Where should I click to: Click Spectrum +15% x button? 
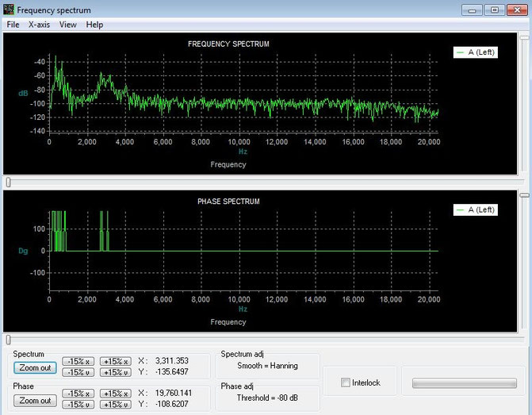coord(116,361)
